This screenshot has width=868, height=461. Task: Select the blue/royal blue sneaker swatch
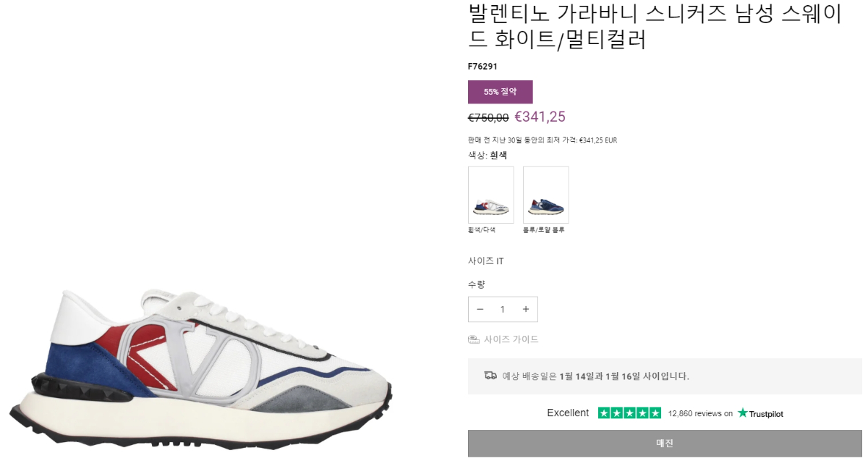coord(546,195)
